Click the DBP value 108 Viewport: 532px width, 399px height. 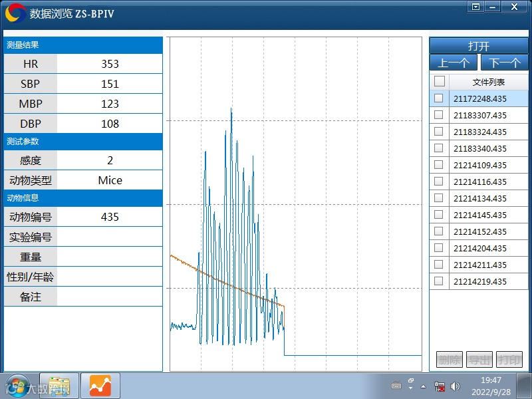[x=110, y=124]
